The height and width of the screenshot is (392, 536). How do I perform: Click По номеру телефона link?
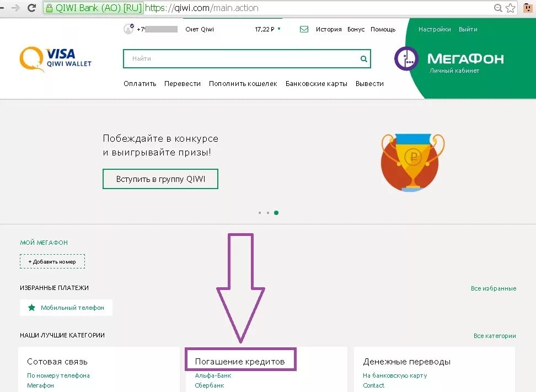pyautogui.click(x=58, y=375)
